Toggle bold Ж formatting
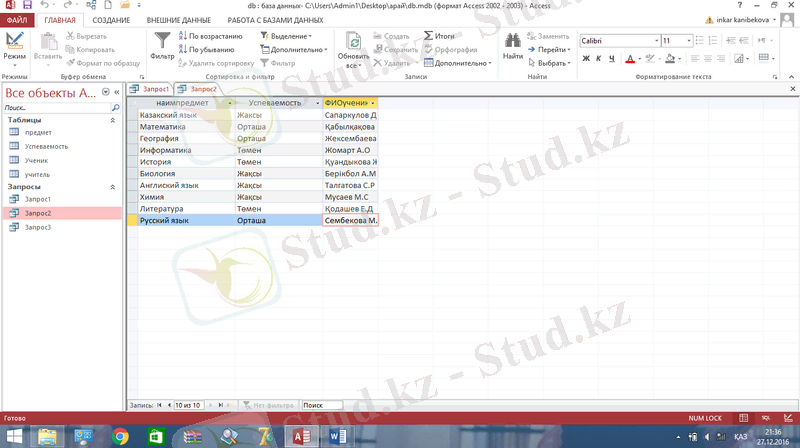 tap(585, 58)
